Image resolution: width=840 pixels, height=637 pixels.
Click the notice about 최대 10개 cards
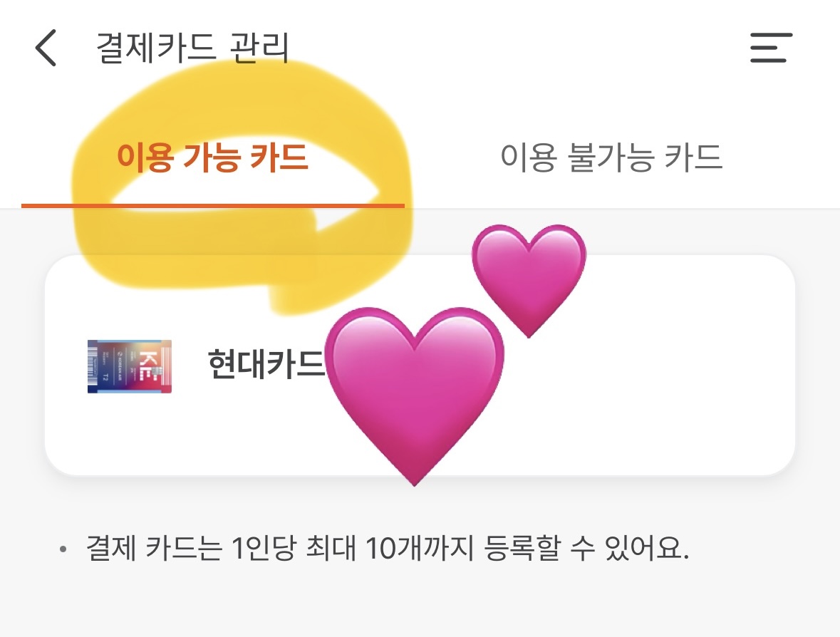click(388, 548)
